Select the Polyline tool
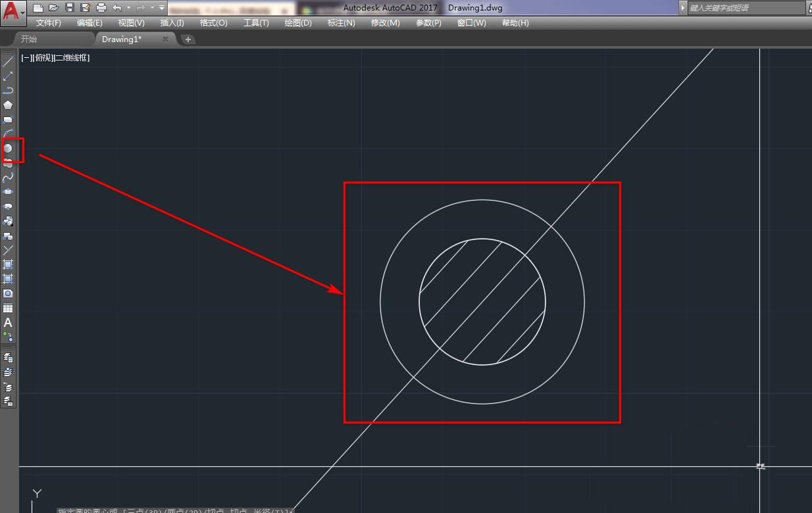The image size is (812, 513). click(x=8, y=91)
